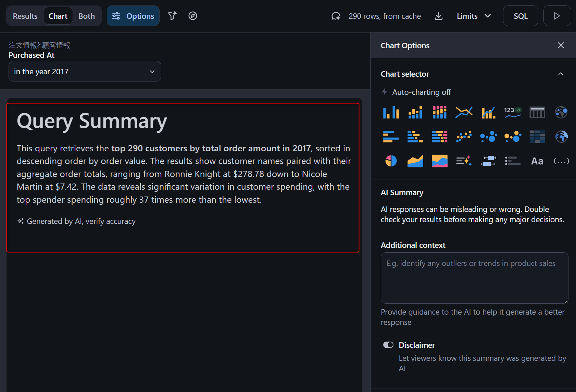Screen dimensions: 576x392
Task: Choose the big number 123 visualization
Action: pos(513,112)
